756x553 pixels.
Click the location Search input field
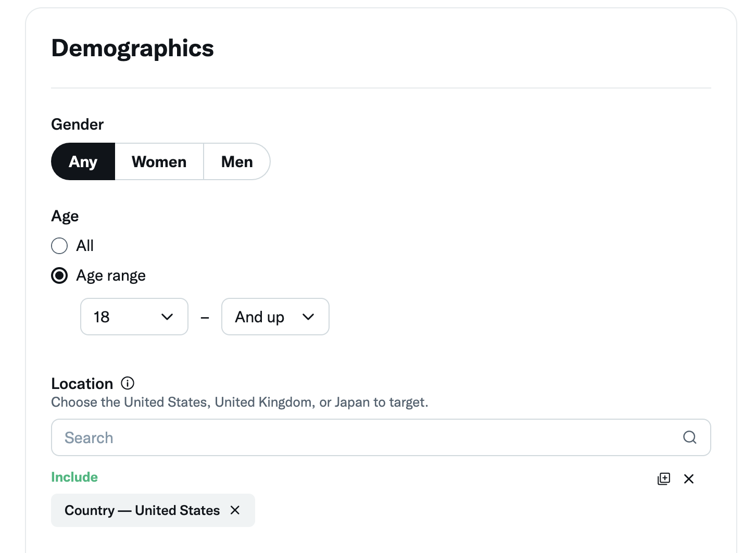[364, 437]
